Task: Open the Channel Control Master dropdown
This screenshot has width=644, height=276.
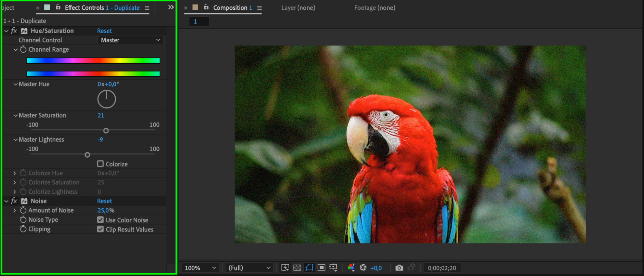Action: pyautogui.click(x=130, y=40)
